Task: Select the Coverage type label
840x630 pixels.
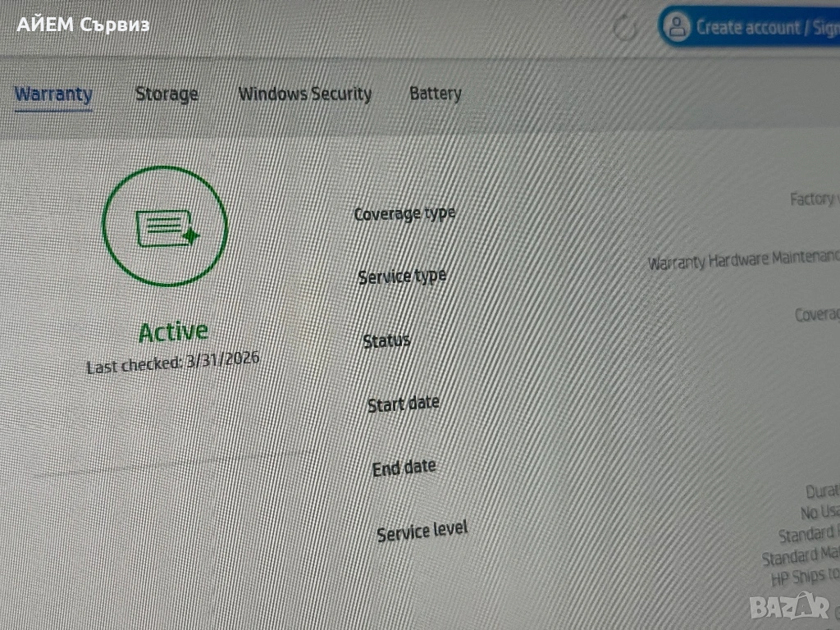Action: click(404, 214)
